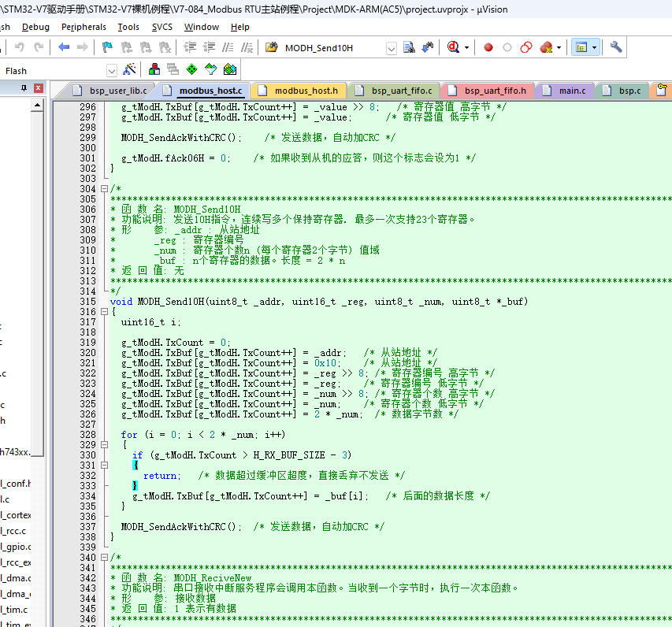Open the Debug menu
The image size is (672, 627).
pos(35,27)
